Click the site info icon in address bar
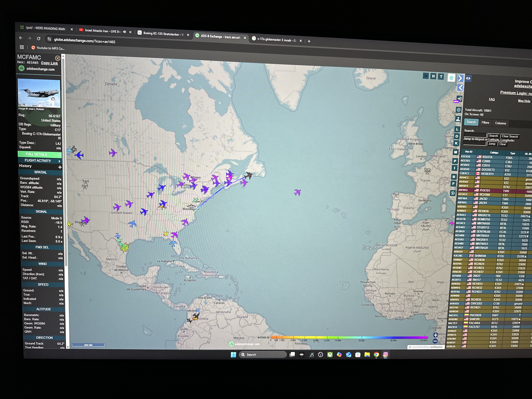Image resolution: width=532 pixels, height=399 pixels. coord(49,39)
